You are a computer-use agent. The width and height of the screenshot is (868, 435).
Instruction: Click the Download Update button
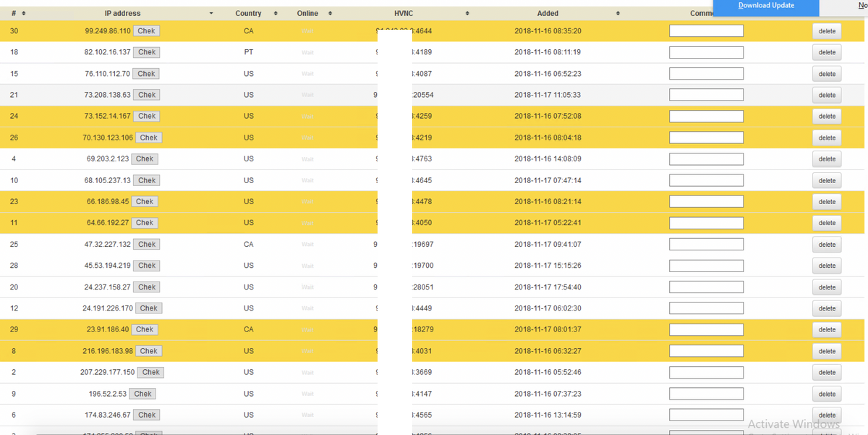pyautogui.click(x=766, y=6)
